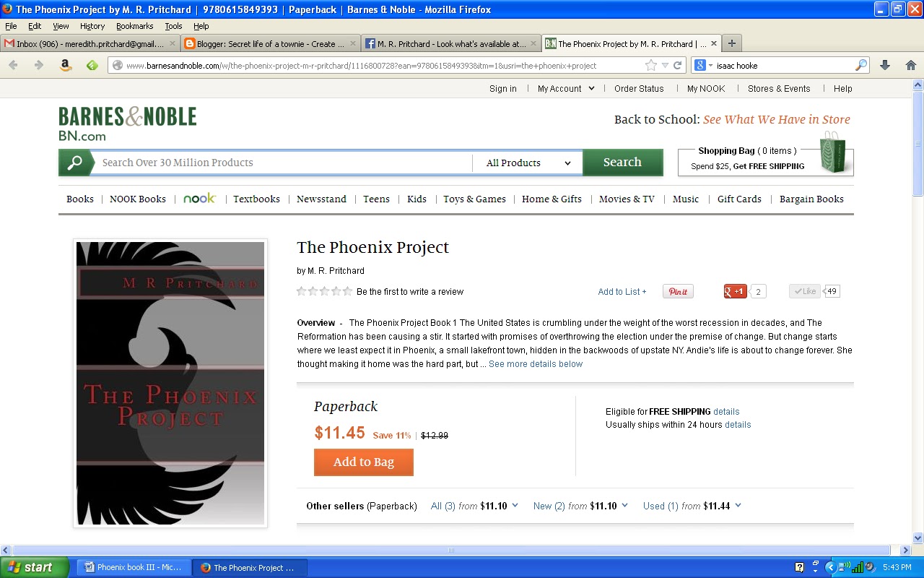
Task: Click the green magnifier icon in site search
Action: 75,163
